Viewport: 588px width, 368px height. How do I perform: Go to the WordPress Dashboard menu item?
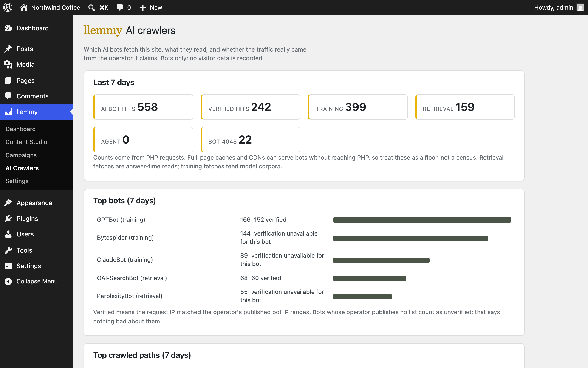(37, 28)
